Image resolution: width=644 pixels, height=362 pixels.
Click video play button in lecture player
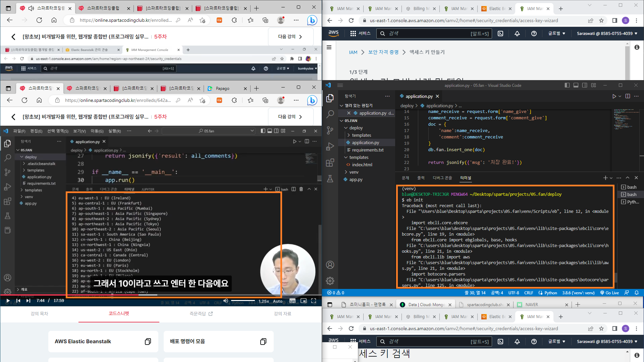(8, 301)
